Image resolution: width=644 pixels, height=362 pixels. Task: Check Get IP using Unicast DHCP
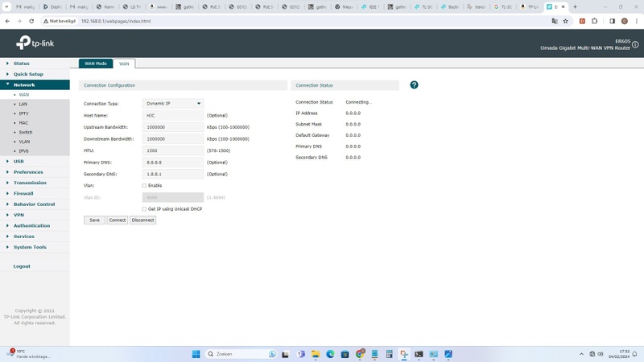144,209
